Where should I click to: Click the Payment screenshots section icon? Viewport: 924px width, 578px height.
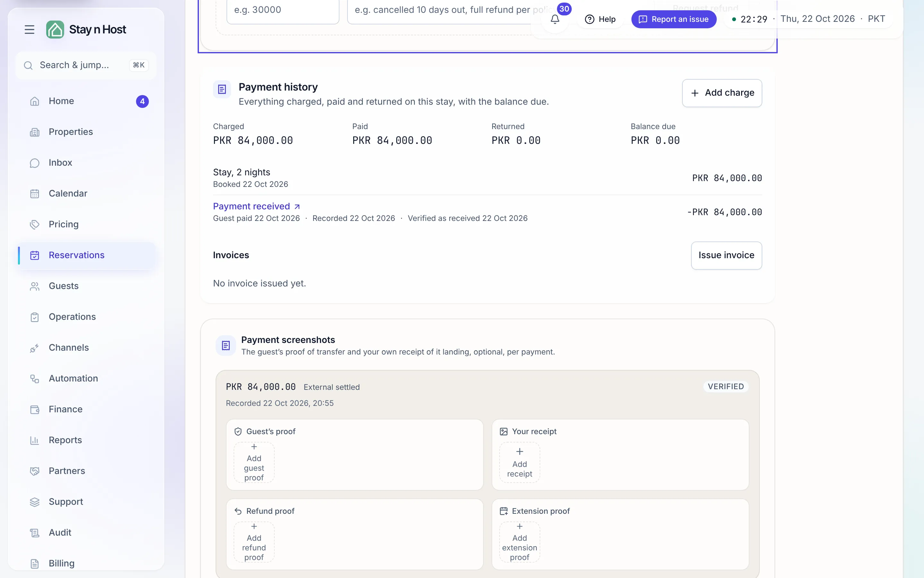(226, 346)
